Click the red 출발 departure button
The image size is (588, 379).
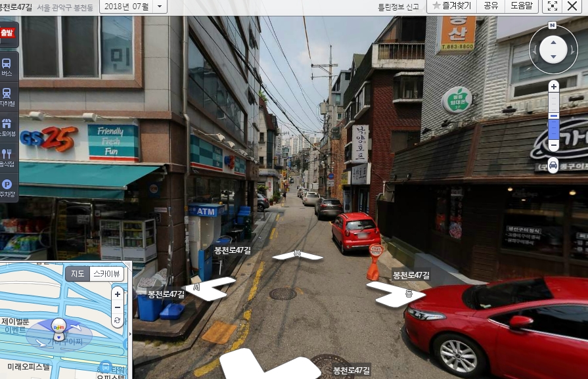[7, 33]
